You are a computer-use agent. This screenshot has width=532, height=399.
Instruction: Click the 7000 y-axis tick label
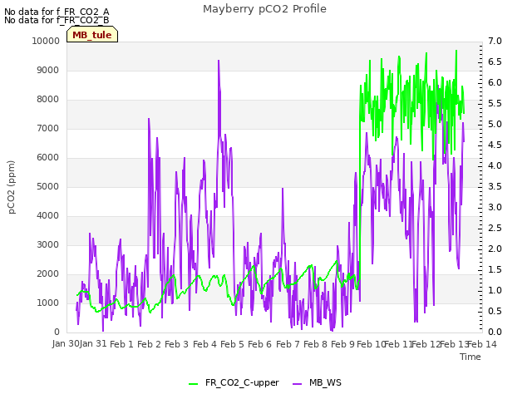tap(48, 129)
